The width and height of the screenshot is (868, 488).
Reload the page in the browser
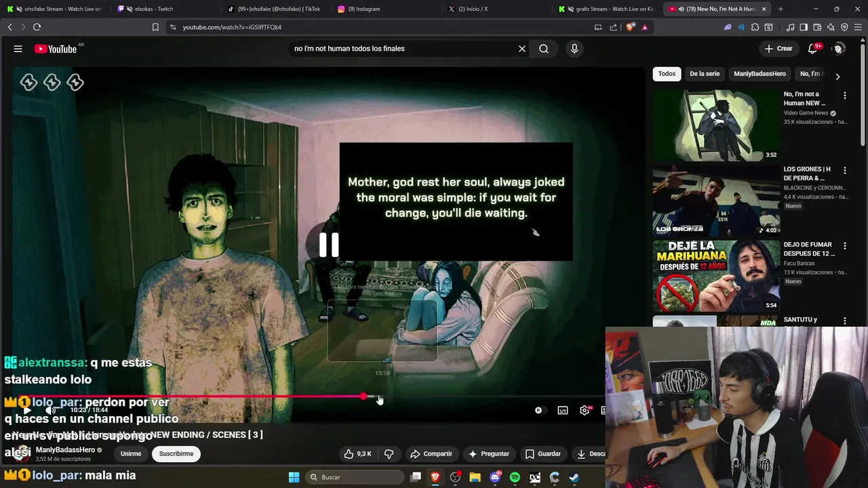click(37, 27)
